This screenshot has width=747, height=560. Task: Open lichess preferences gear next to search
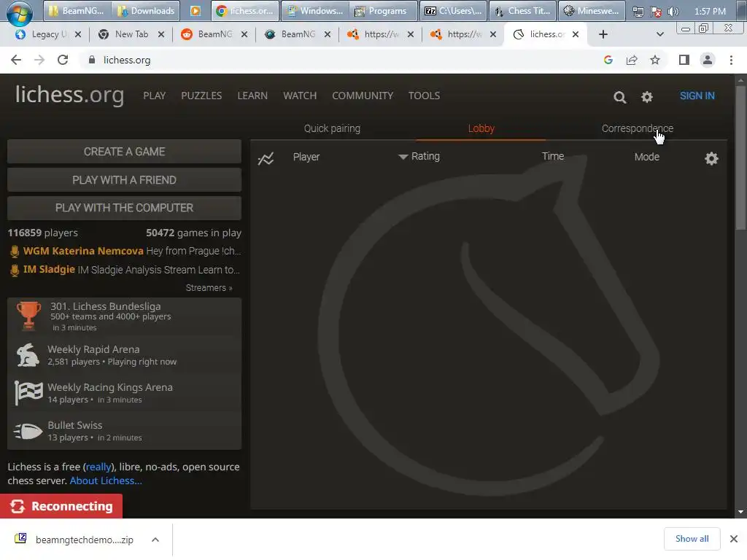646,97
